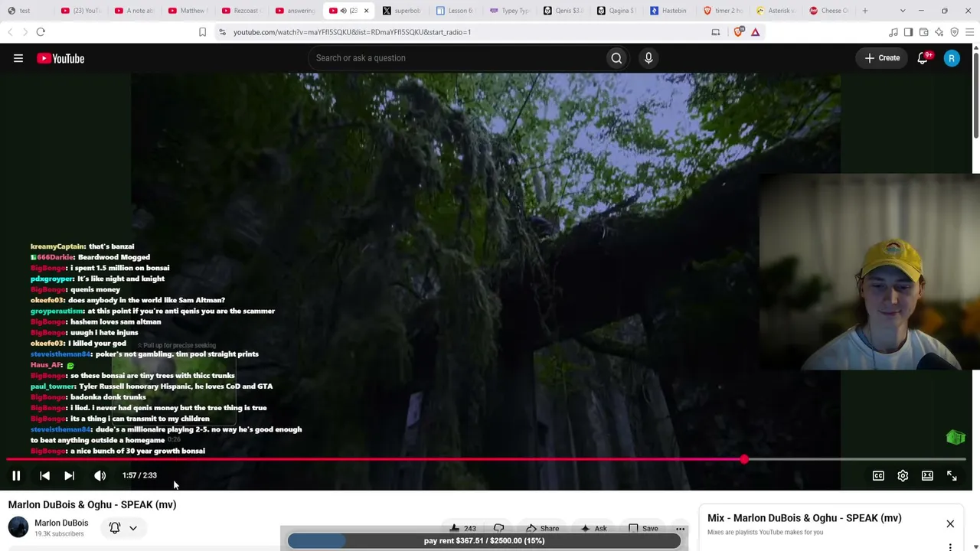The height and width of the screenshot is (551, 980).
Task: Click the 'pay rent' progress bar overlay
Action: click(x=484, y=541)
